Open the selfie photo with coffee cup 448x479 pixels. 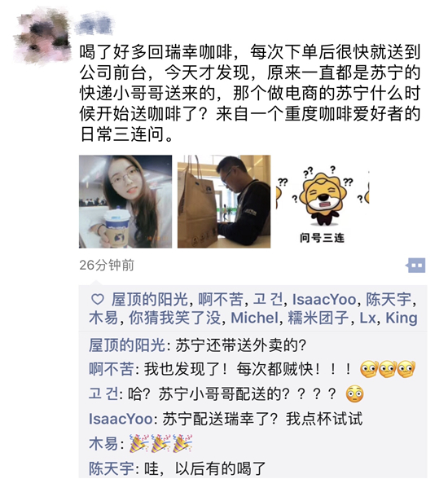125,201
